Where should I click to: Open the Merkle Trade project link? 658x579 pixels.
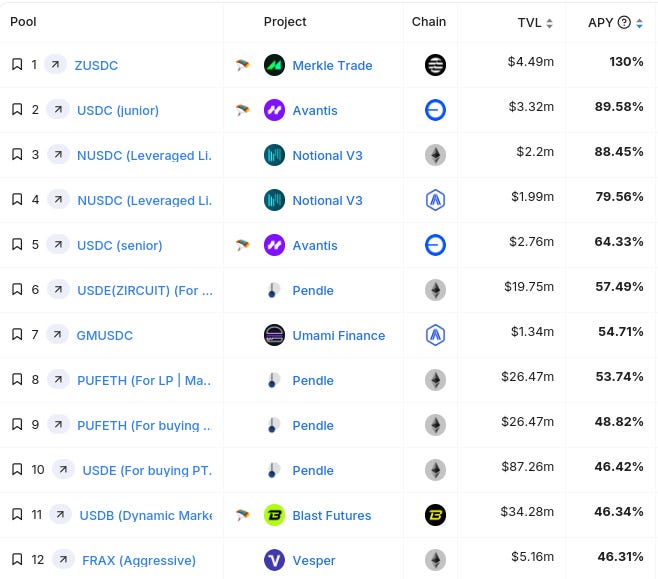(332, 65)
